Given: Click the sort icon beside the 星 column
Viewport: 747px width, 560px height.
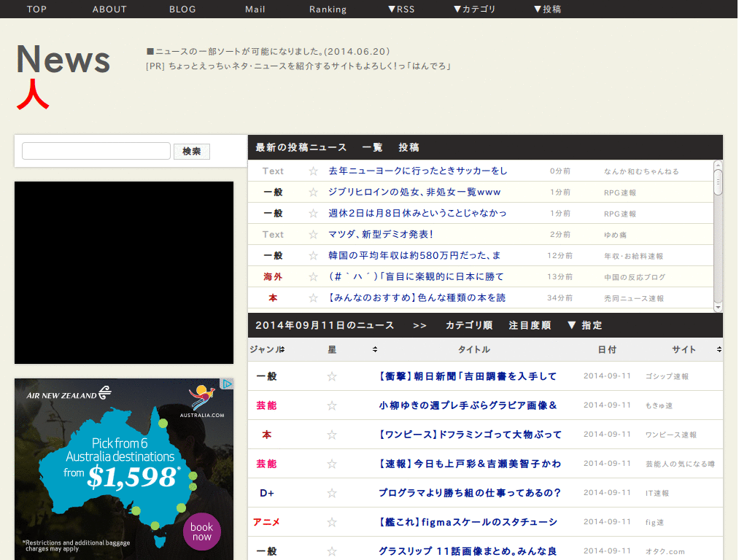Looking at the screenshot, I should coord(374,349).
